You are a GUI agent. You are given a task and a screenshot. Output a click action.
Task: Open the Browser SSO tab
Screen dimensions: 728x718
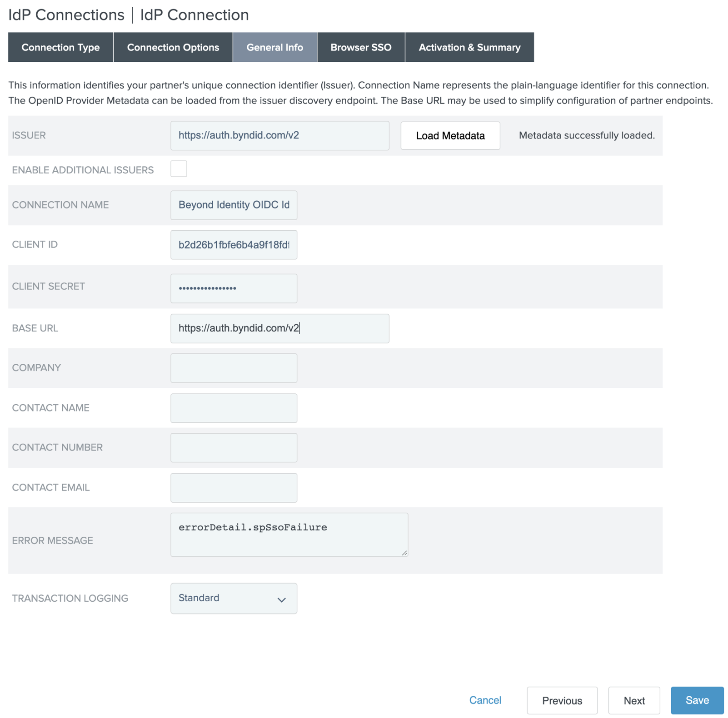[360, 47]
